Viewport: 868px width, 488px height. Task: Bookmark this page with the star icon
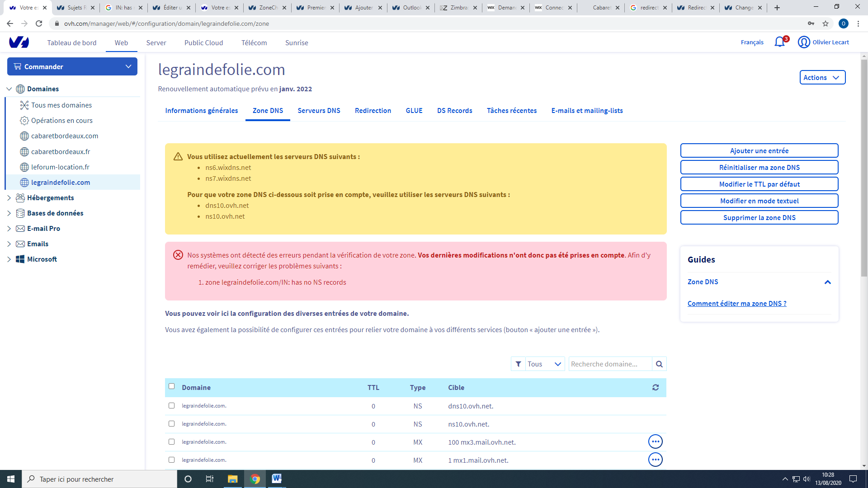(826, 23)
